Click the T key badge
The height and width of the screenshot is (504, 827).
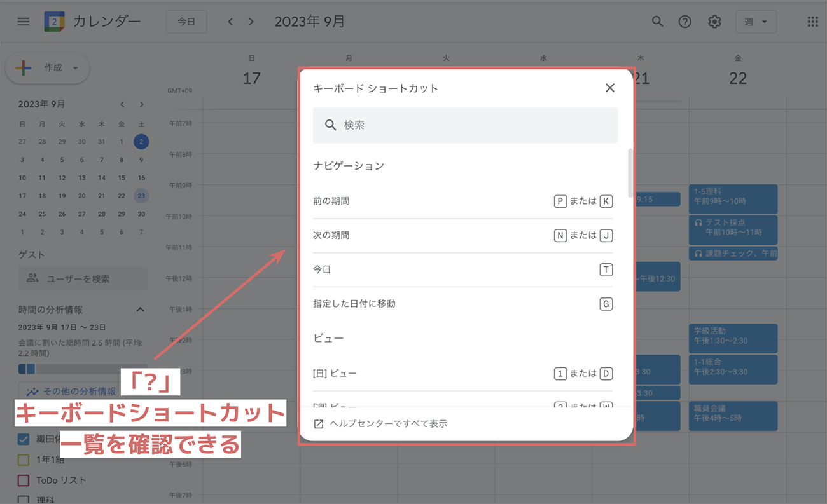(606, 270)
